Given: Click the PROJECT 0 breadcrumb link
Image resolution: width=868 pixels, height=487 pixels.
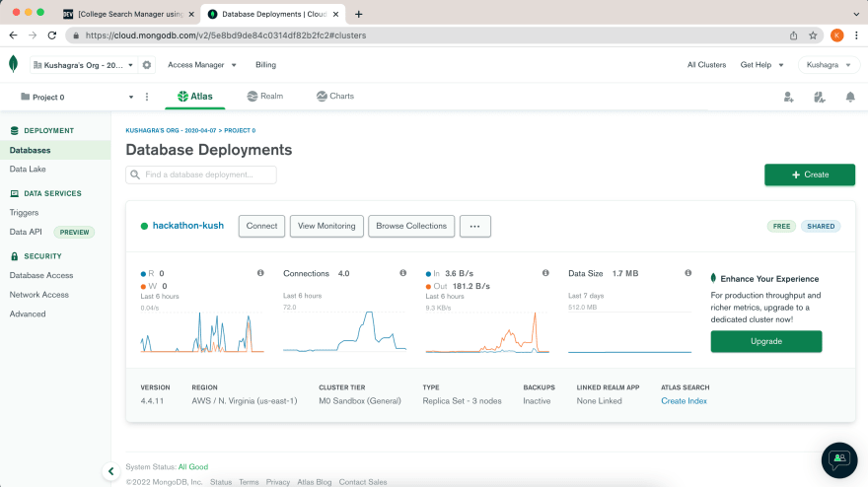Looking at the screenshot, I should pos(240,130).
